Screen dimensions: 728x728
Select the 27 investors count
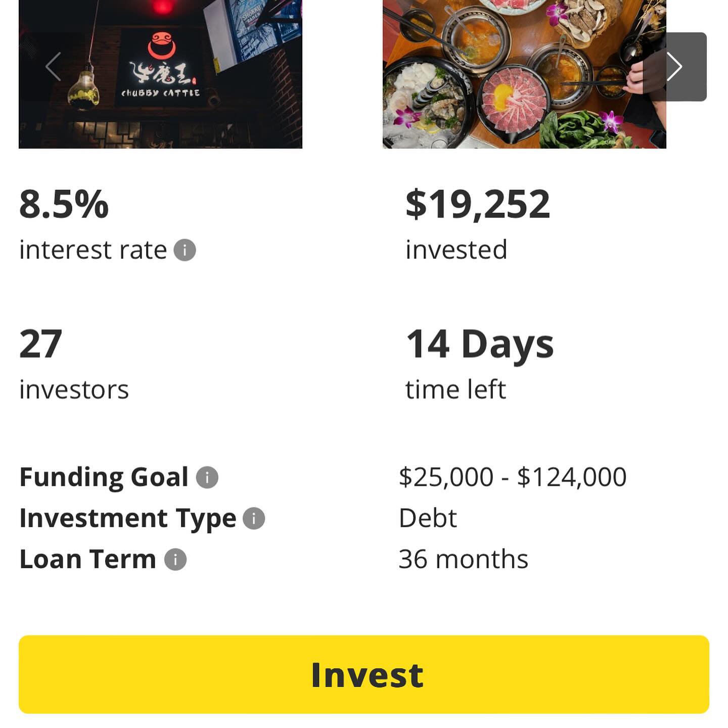pyautogui.click(x=40, y=344)
